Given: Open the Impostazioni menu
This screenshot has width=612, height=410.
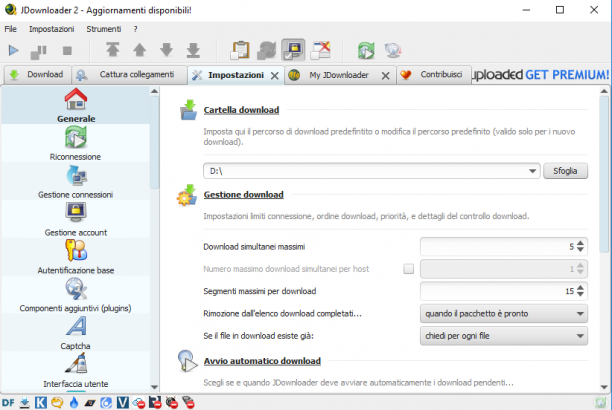Looking at the screenshot, I should tap(52, 29).
